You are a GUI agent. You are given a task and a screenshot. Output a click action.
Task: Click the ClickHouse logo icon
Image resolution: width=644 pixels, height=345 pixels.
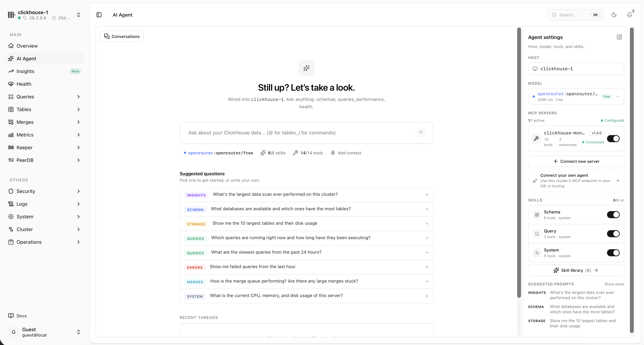(x=11, y=15)
